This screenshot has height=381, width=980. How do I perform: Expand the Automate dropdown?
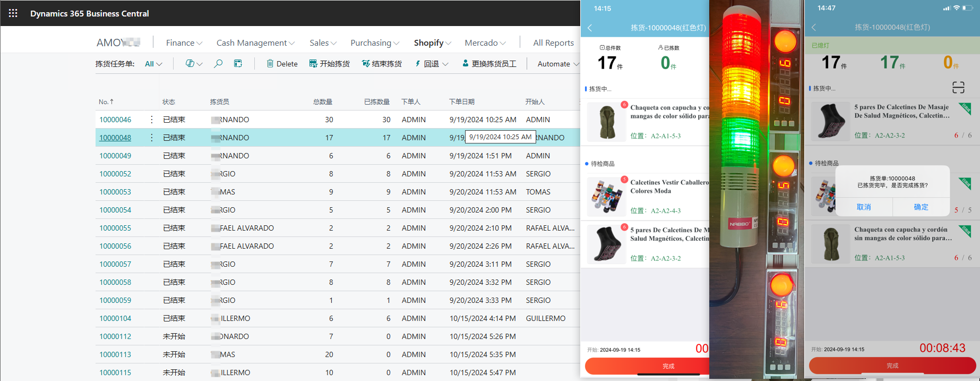coord(557,64)
